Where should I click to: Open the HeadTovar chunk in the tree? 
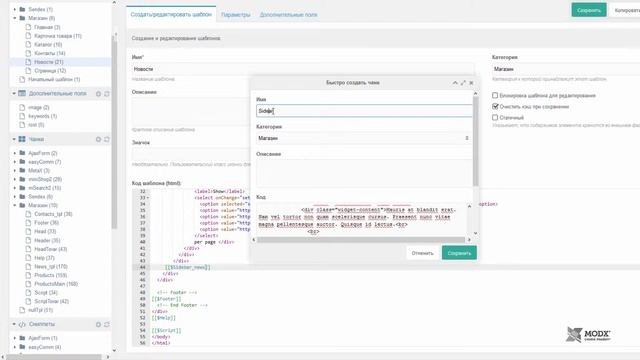pos(51,249)
